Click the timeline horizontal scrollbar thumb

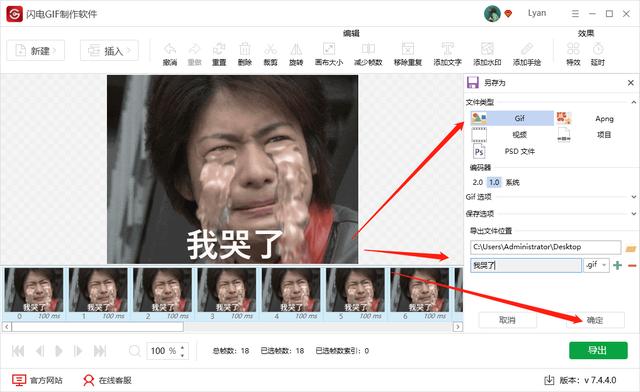[98, 327]
